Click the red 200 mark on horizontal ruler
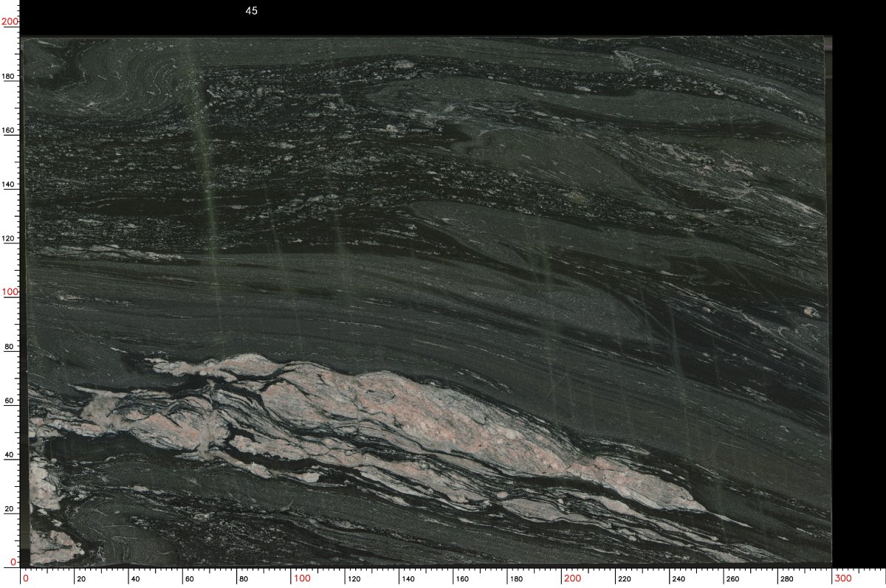Viewport: 886px width, 588px height. click(571, 578)
